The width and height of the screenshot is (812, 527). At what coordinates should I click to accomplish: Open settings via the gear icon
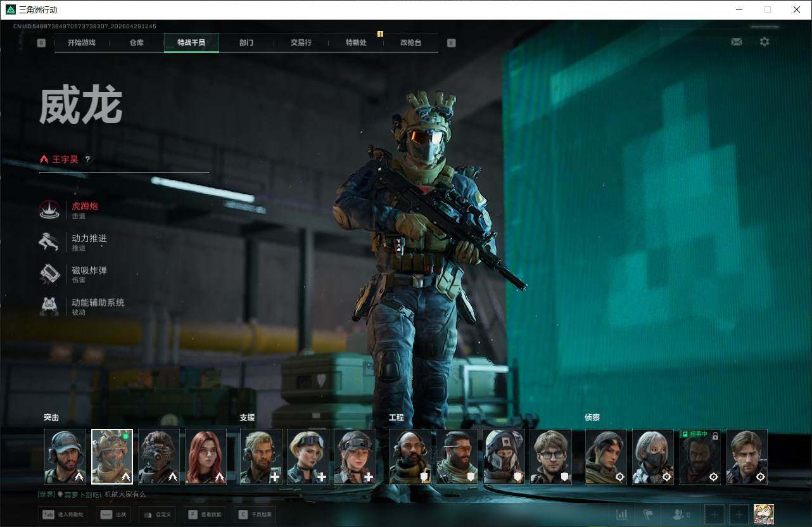pyautogui.click(x=764, y=42)
